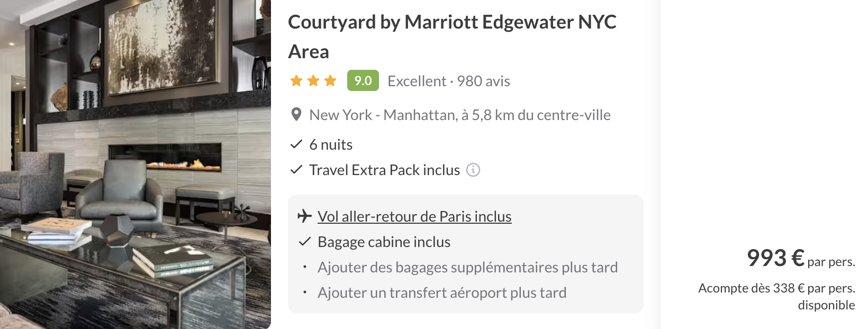Click the Bagage cabine inclus label

[x=384, y=242]
